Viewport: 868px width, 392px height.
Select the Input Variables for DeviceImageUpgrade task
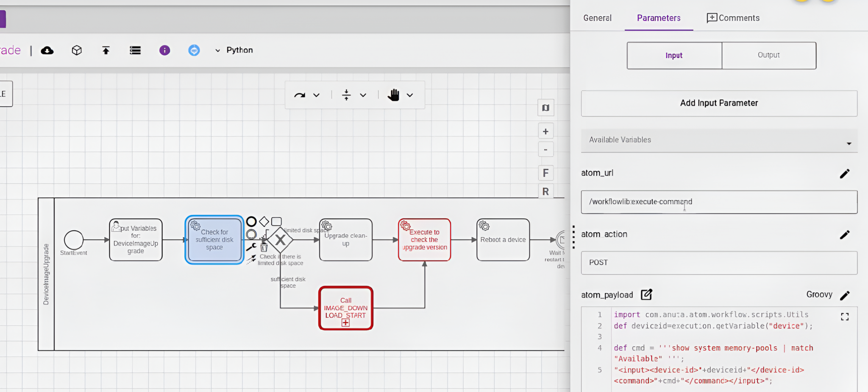pos(136,240)
